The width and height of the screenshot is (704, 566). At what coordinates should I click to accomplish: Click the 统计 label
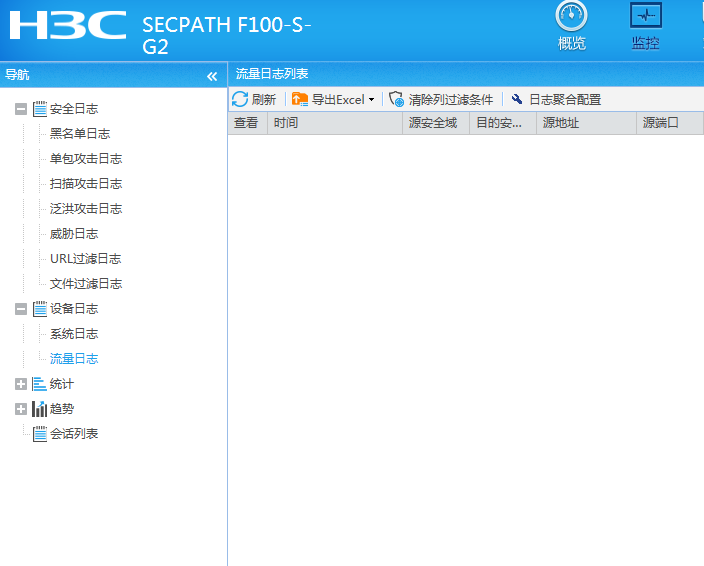pyautogui.click(x=62, y=384)
